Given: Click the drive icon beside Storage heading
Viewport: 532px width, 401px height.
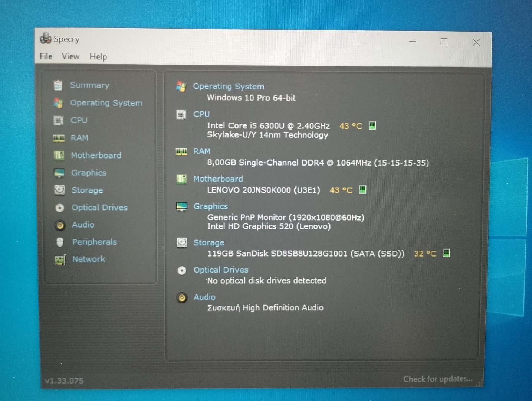Looking at the screenshot, I should [182, 243].
